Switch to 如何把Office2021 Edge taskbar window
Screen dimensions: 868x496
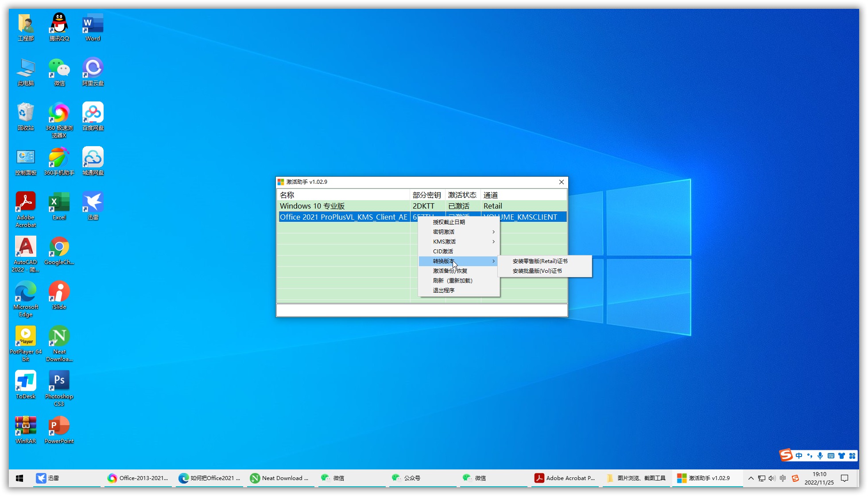click(209, 478)
